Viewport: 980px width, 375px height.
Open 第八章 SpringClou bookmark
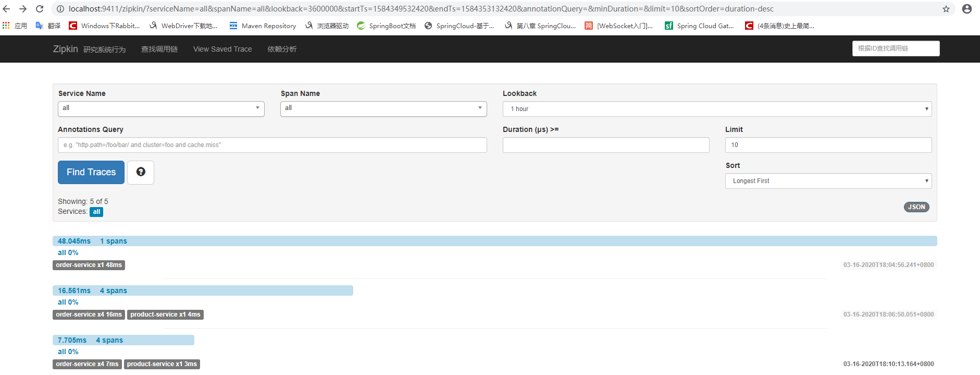540,26
